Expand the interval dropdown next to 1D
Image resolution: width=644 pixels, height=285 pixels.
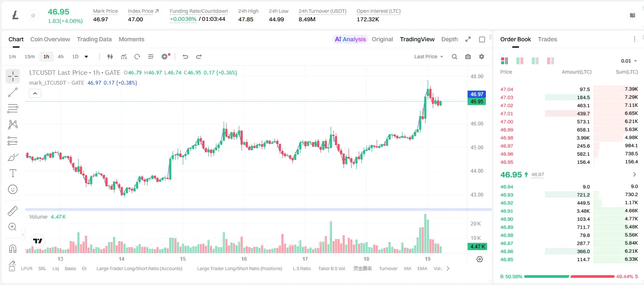[x=86, y=57]
